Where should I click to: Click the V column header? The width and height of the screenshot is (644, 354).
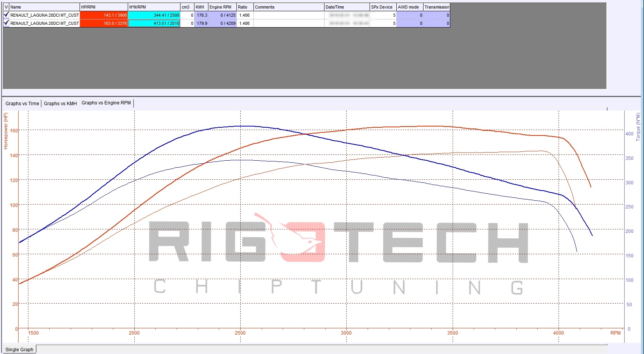[x=6, y=7]
